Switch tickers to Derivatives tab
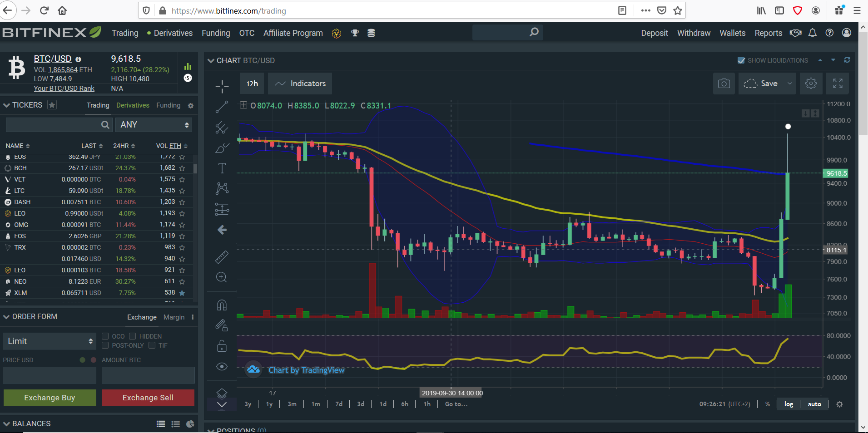 click(133, 105)
